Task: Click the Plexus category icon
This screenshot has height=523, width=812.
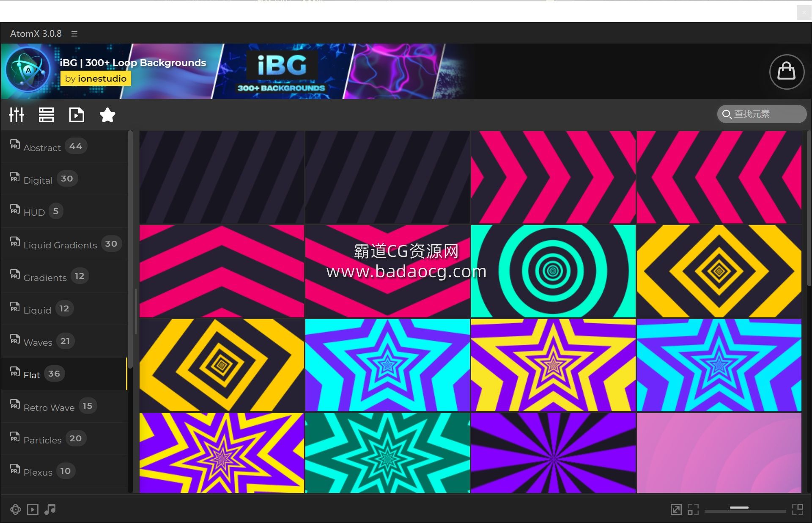Action: point(15,469)
